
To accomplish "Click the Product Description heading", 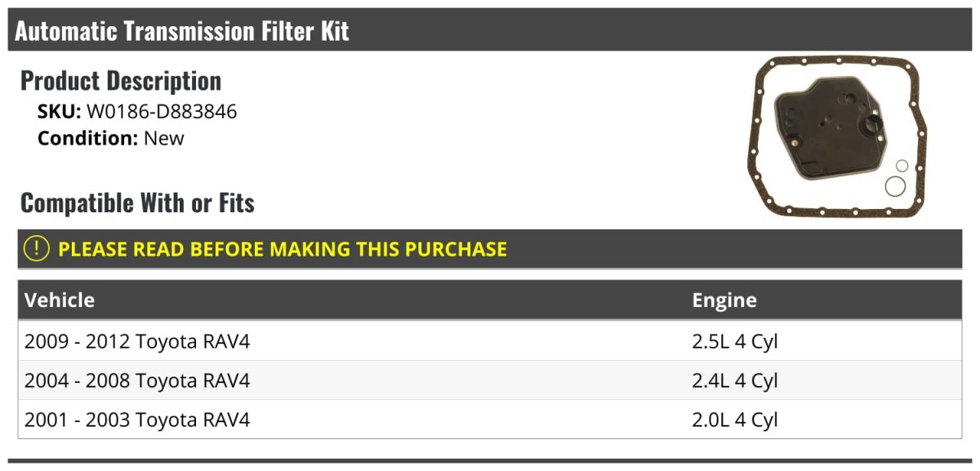I will point(121,81).
